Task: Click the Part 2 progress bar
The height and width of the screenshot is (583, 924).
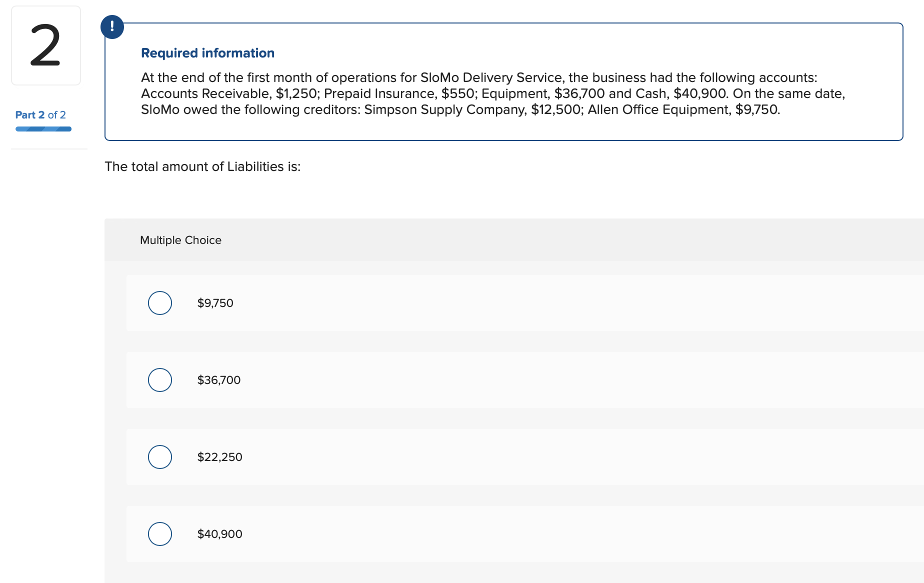Action: [x=43, y=129]
